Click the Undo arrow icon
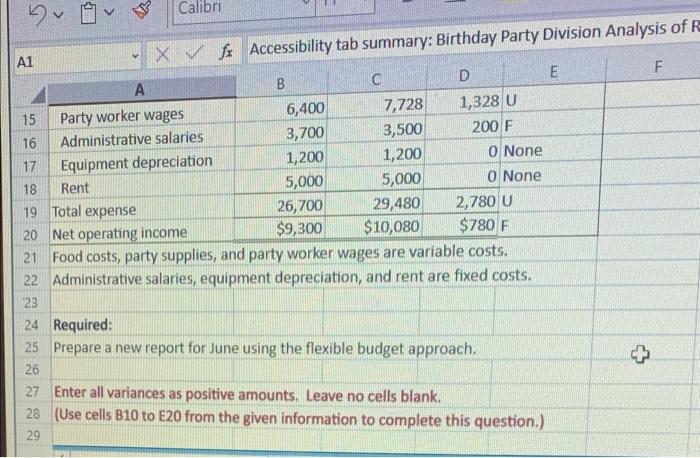Image resolution: width=700 pixels, height=458 pixels. click(38, 14)
